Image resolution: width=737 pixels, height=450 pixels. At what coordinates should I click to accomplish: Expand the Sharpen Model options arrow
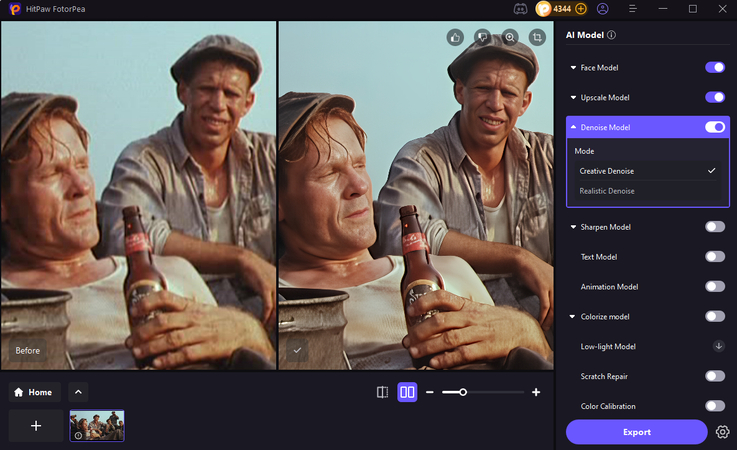pyautogui.click(x=573, y=227)
